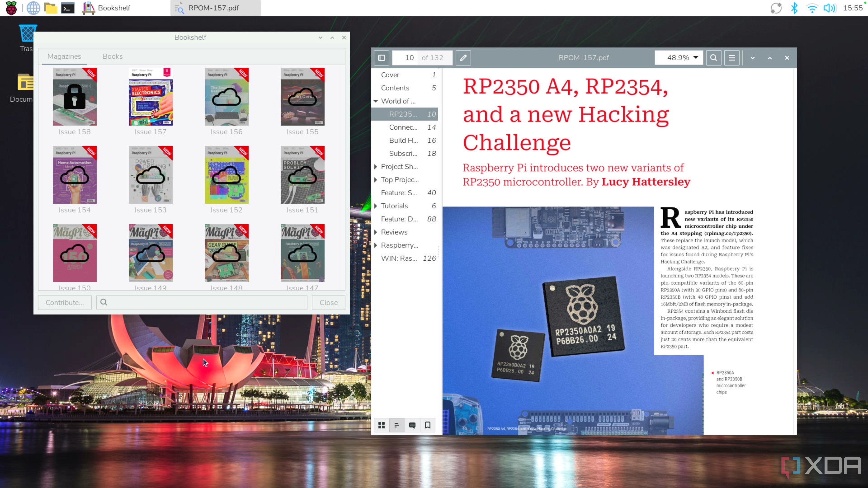Jump to Connec... page 14 in outline
This screenshot has width=868, height=488.
(x=405, y=127)
